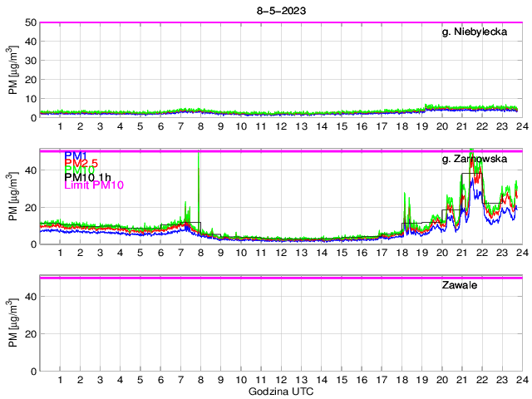The image size is (532, 399).
Task: Click the top chart's PM y-axis label
Action: coord(13,71)
